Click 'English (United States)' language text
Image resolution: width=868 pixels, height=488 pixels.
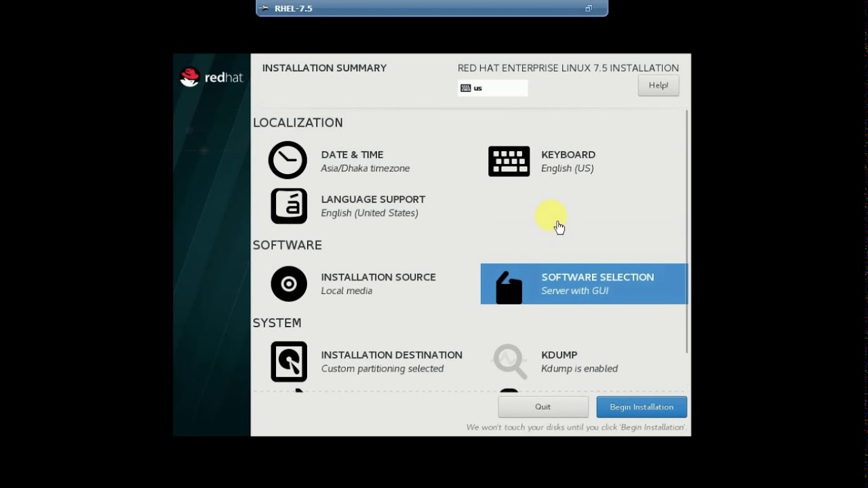click(370, 213)
